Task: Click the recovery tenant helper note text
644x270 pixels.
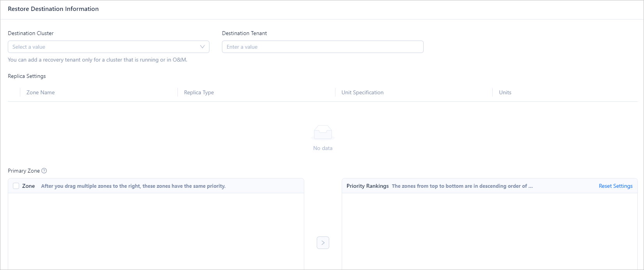Action: click(x=98, y=60)
